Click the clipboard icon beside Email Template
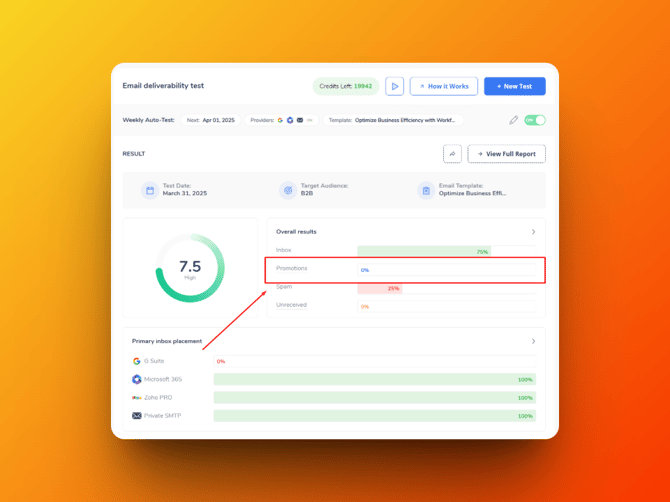 (x=425, y=190)
